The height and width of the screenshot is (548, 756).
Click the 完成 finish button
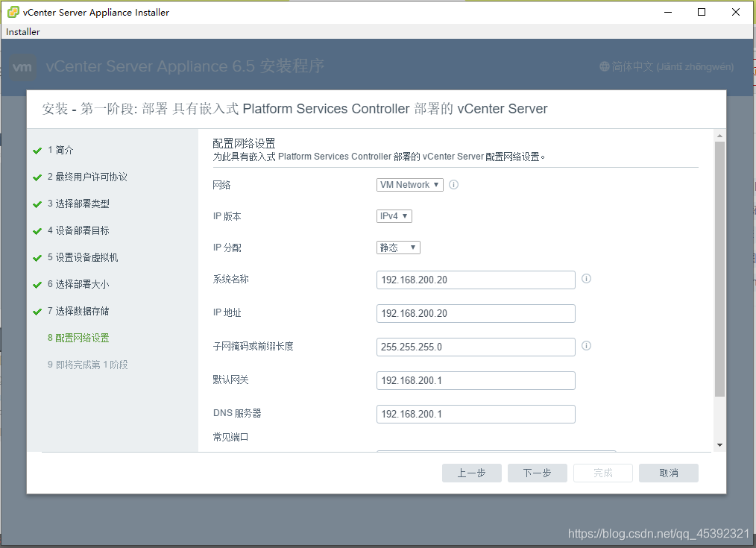(602, 473)
